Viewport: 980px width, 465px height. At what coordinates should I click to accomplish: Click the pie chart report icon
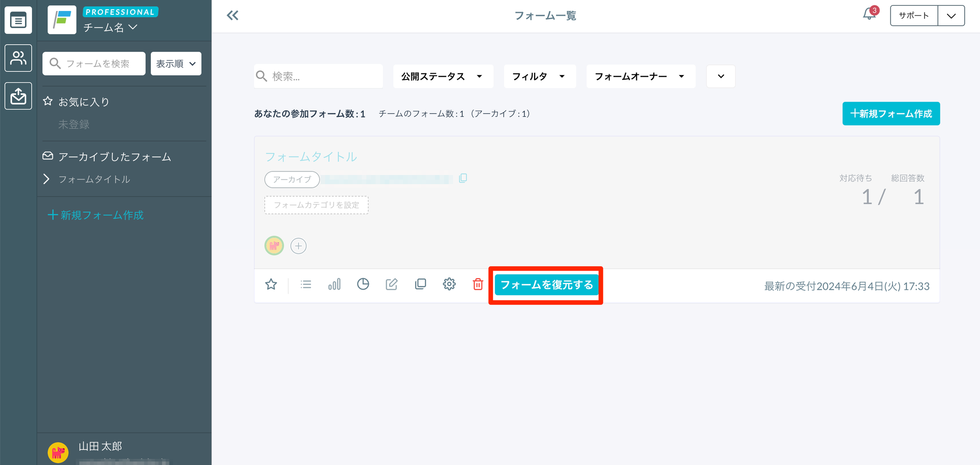pyautogui.click(x=363, y=284)
